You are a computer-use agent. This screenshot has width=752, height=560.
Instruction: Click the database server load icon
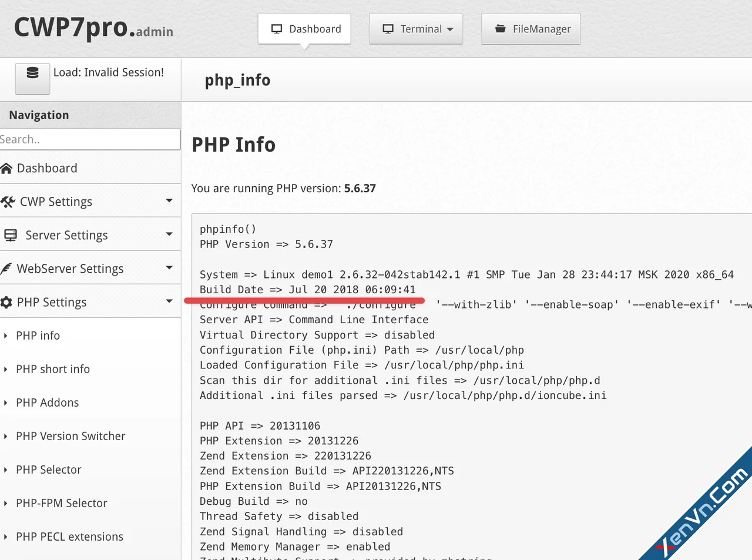coord(32,73)
